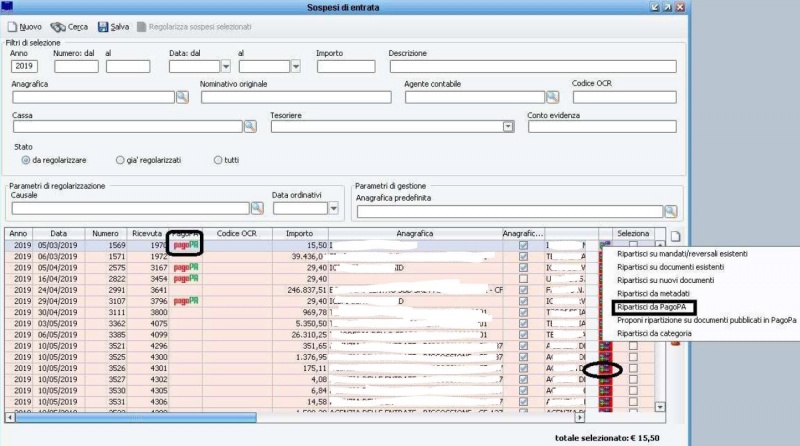800x446 pixels.
Task: Click into the Nominativo originale field
Action: 296,97
